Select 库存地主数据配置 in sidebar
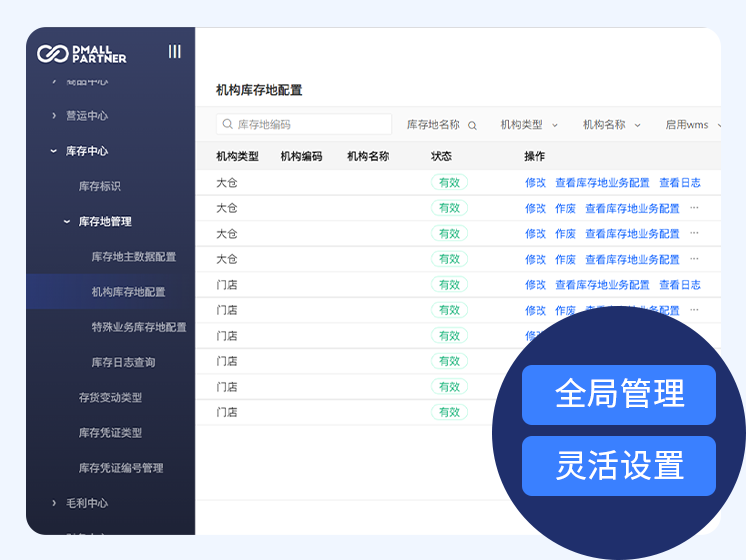Viewport: 746px width, 560px height. (x=133, y=257)
